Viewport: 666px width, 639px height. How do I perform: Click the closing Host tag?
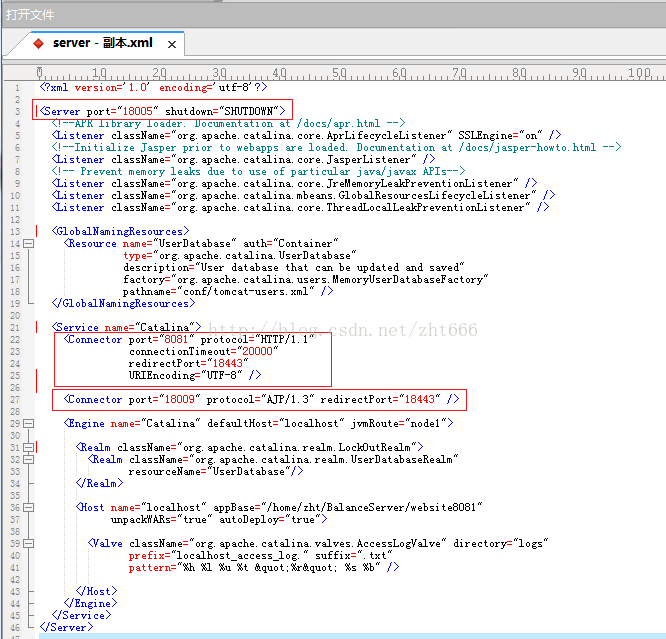coord(96,591)
